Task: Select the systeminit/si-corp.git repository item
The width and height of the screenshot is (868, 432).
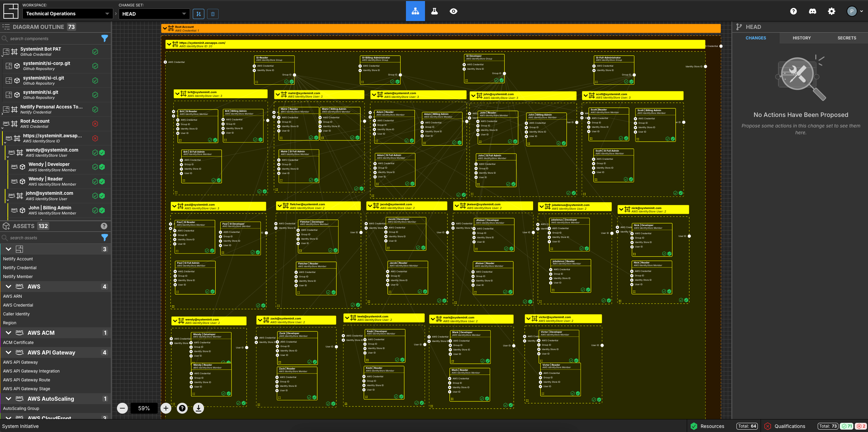Action: click(56, 66)
